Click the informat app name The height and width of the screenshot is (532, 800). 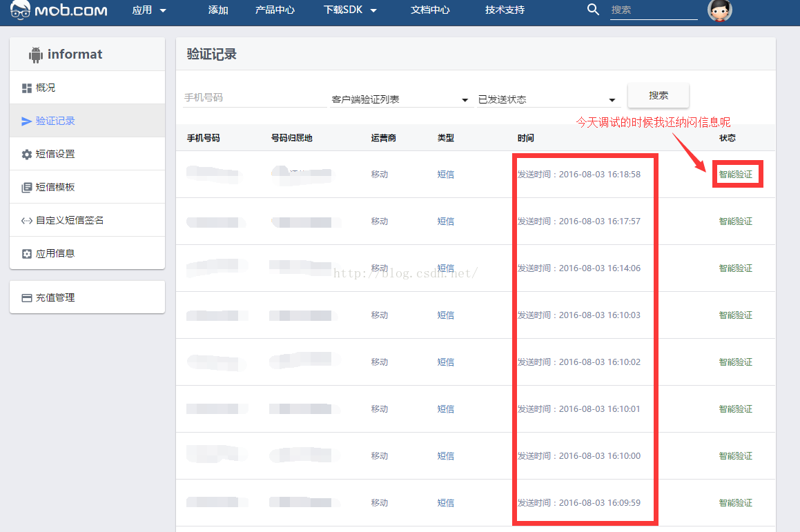(75, 54)
